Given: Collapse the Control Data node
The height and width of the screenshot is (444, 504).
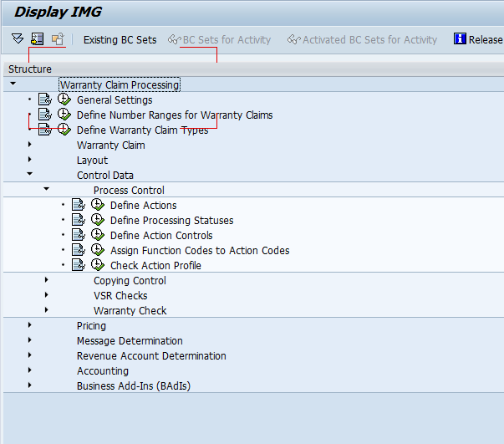Looking at the screenshot, I should click(29, 174).
